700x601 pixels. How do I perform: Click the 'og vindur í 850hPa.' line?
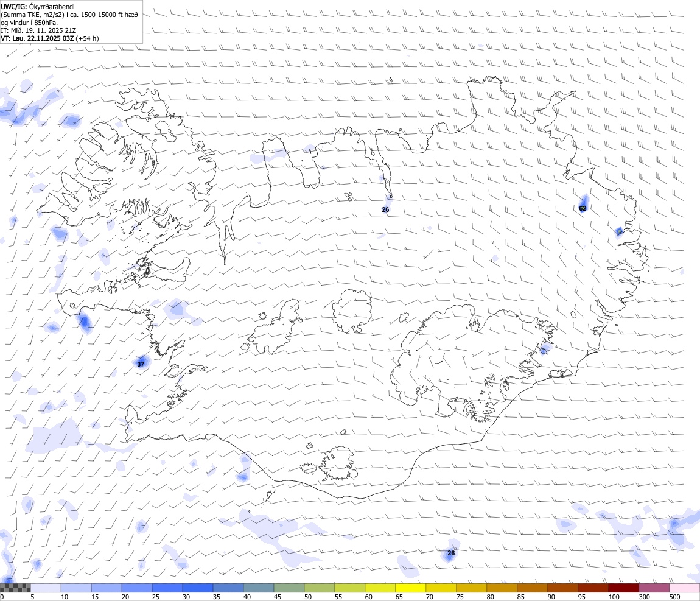(29, 23)
